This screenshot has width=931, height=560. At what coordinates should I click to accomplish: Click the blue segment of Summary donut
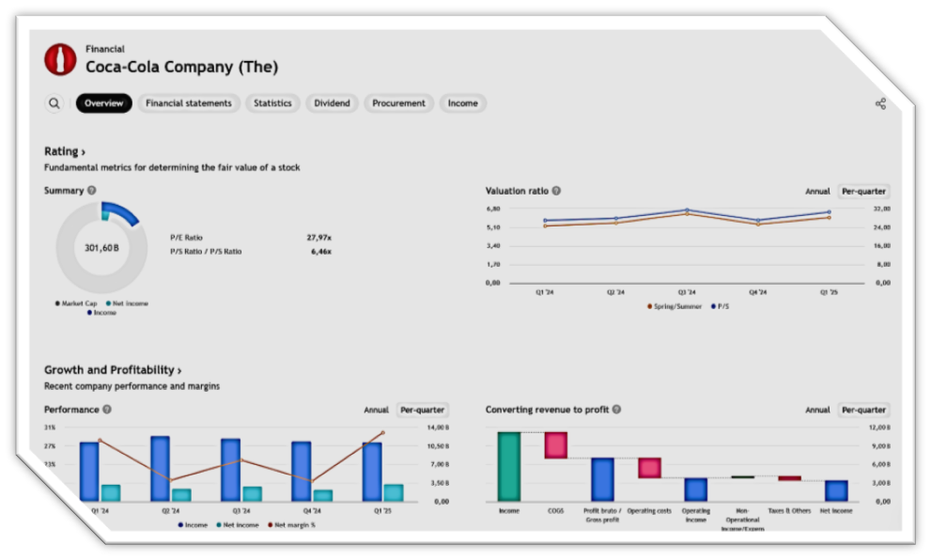(x=122, y=212)
